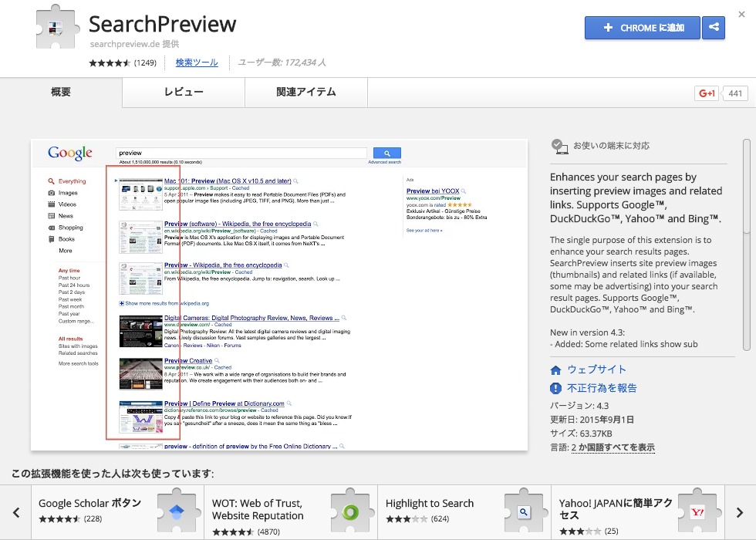Viewport: 756px width, 540px height.
Task: Click the searchpreview.de 提供 provider text
Action: click(x=134, y=44)
